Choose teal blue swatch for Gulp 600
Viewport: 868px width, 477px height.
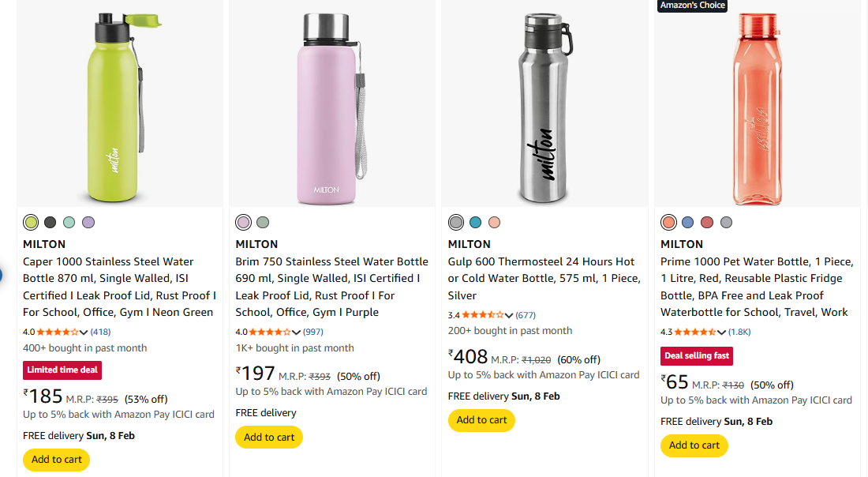click(x=475, y=222)
